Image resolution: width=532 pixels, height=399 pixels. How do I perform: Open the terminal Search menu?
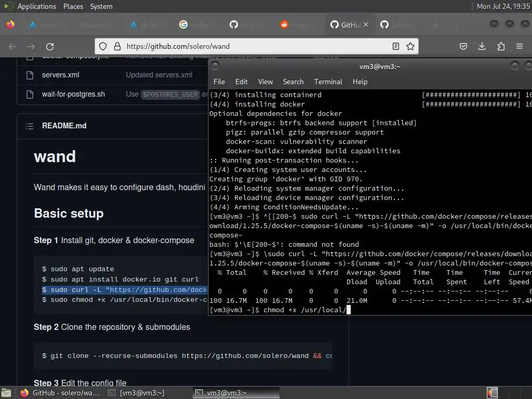(293, 82)
